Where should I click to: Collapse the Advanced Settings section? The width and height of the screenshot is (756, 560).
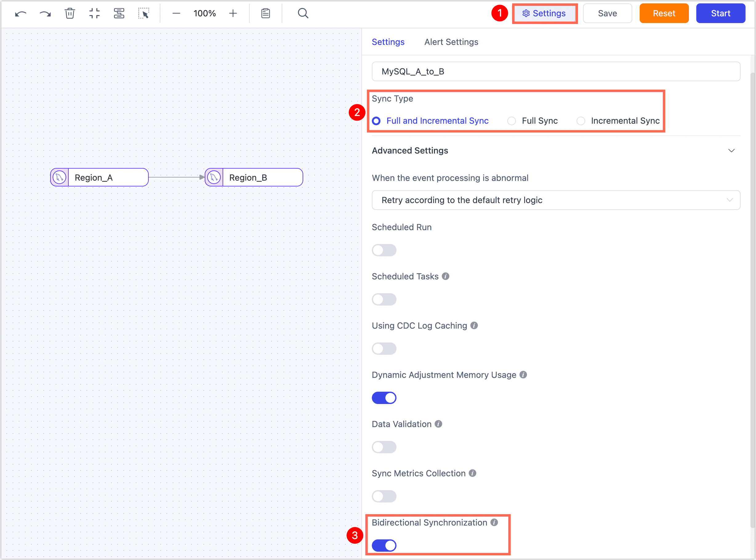coord(732,150)
